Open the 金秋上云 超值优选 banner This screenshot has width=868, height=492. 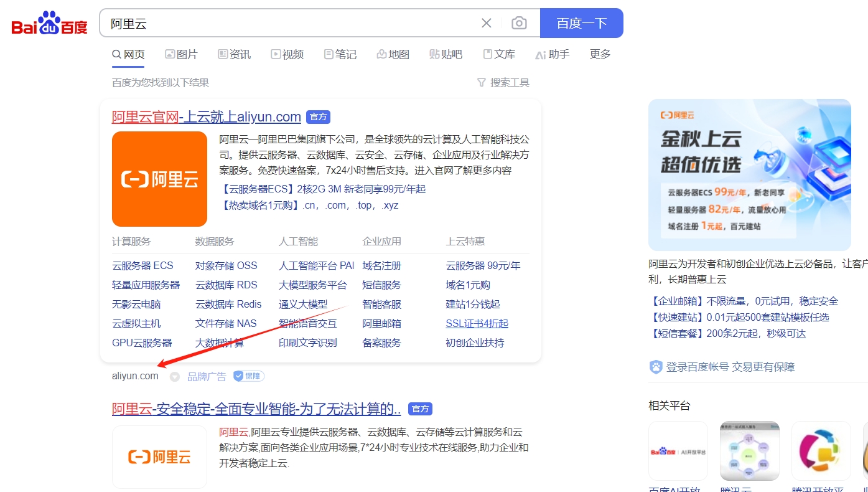(750, 175)
